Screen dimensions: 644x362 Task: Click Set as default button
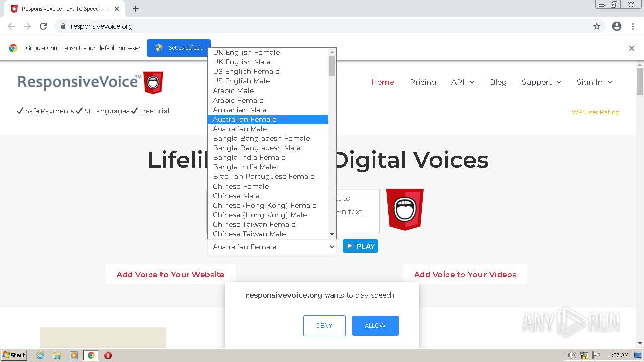[179, 48]
